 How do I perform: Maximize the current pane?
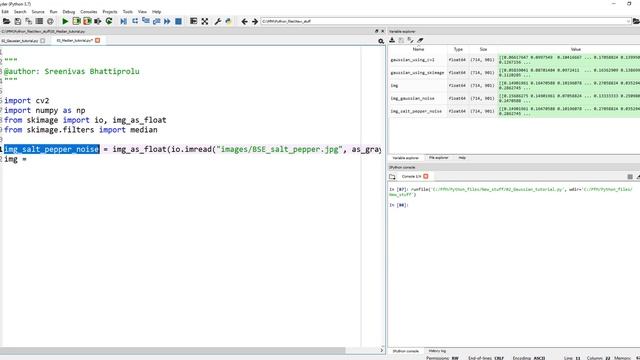point(193,21)
